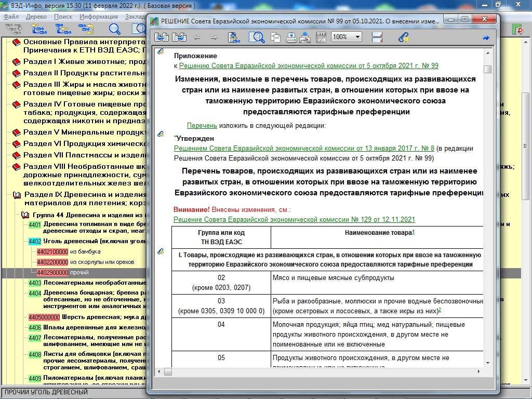Click the paperclip marker beside section I heading
532x399 pixels.
pyautogui.click(x=161, y=251)
